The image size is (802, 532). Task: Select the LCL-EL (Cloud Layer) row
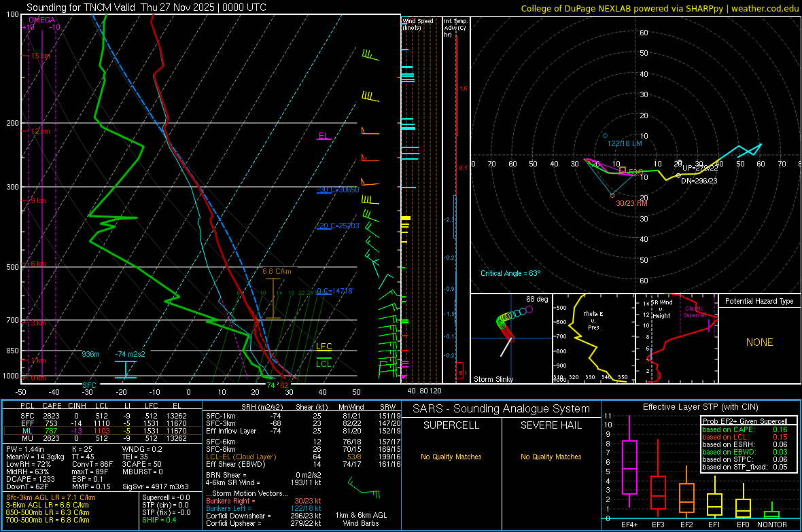tap(303, 457)
